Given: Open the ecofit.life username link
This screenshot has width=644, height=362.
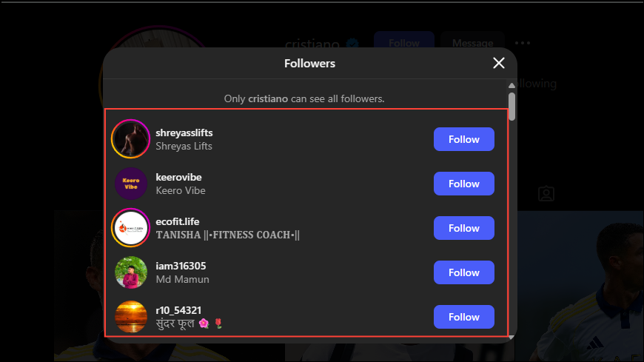Looking at the screenshot, I should 178,221.
